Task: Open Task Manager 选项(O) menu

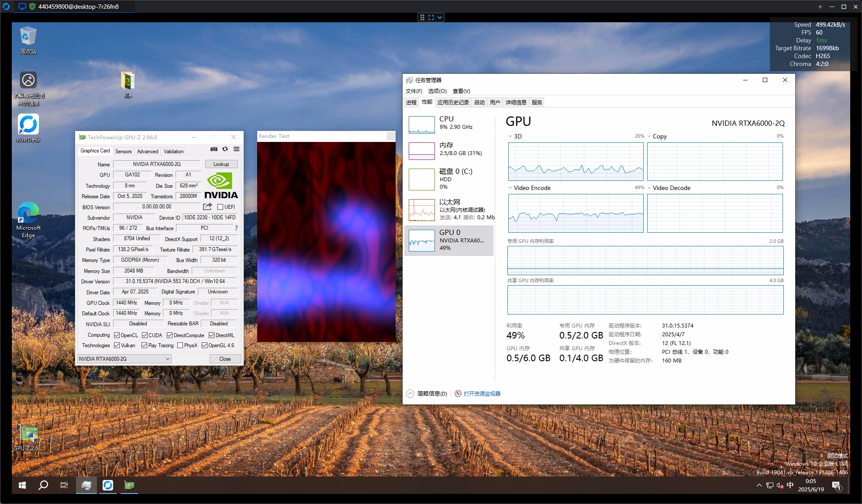Action: click(437, 91)
